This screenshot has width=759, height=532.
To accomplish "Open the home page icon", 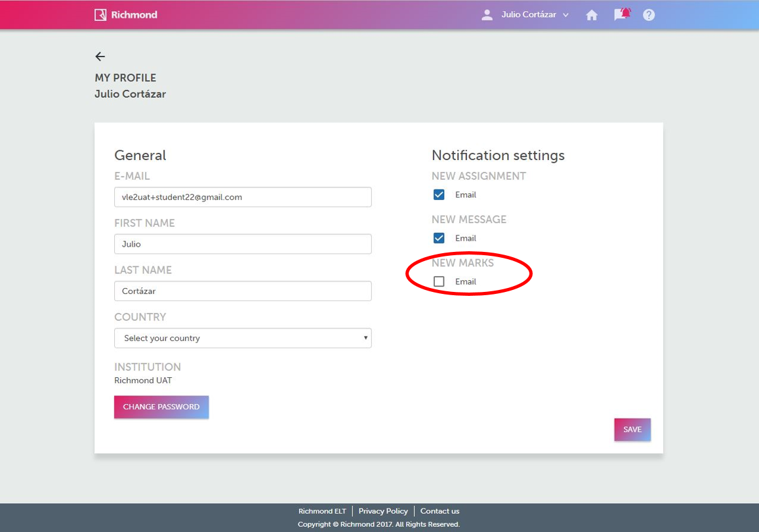I will point(592,15).
